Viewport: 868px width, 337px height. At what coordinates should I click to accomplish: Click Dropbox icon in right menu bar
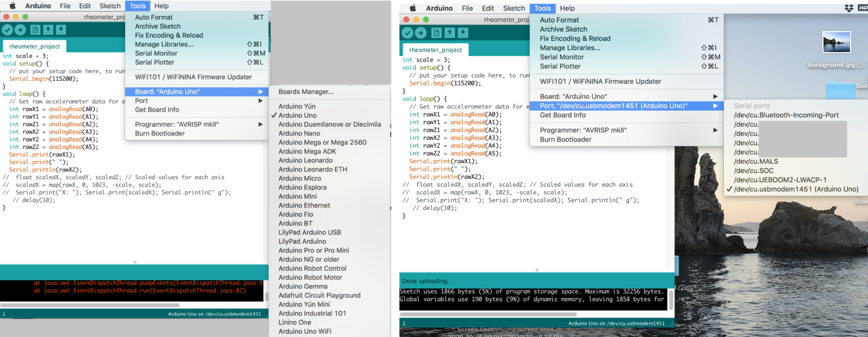pos(849,8)
